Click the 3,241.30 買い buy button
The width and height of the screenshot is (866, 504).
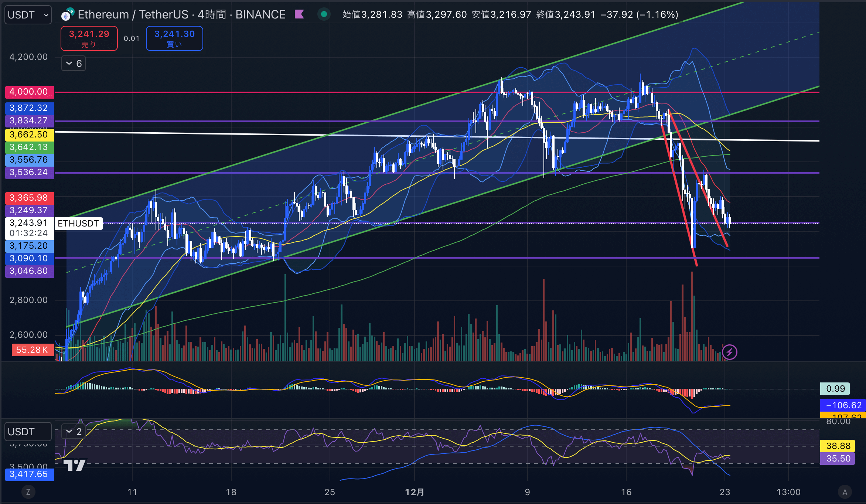coord(174,38)
